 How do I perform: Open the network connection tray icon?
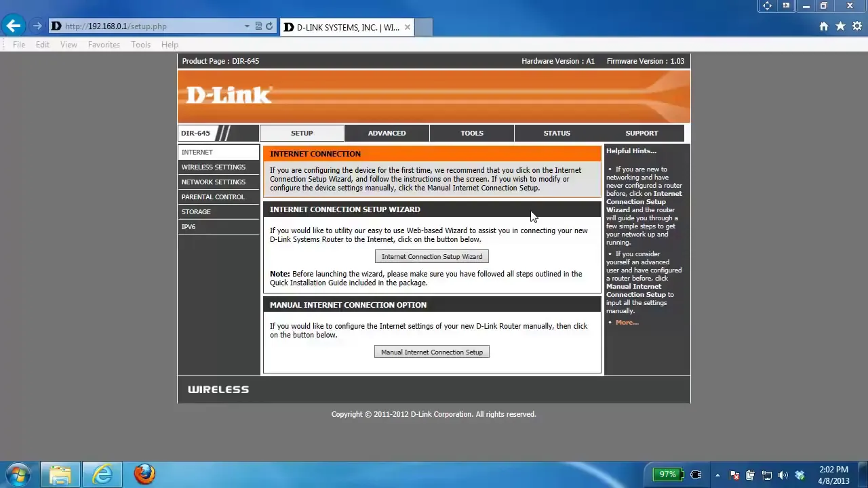click(767, 475)
